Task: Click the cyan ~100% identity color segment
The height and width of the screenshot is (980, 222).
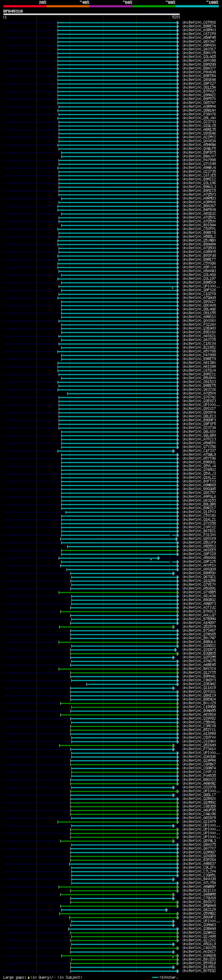Action: click(197, 6)
